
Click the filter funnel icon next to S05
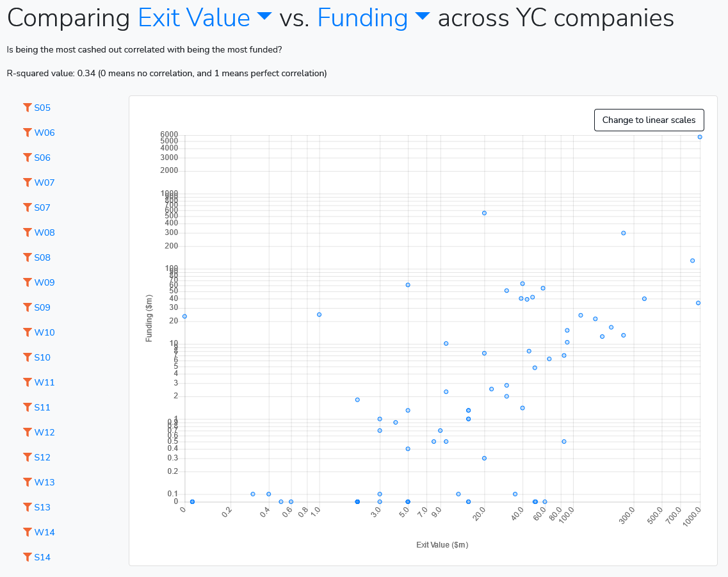coord(27,108)
